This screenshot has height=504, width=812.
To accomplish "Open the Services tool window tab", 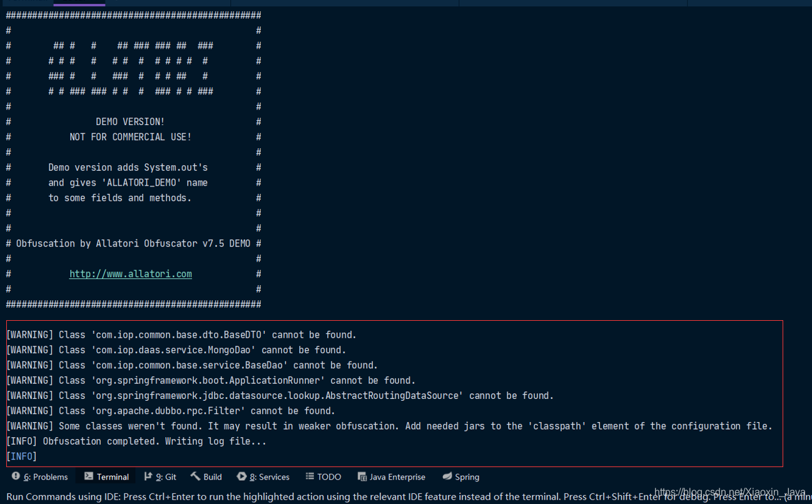I will tap(263, 476).
